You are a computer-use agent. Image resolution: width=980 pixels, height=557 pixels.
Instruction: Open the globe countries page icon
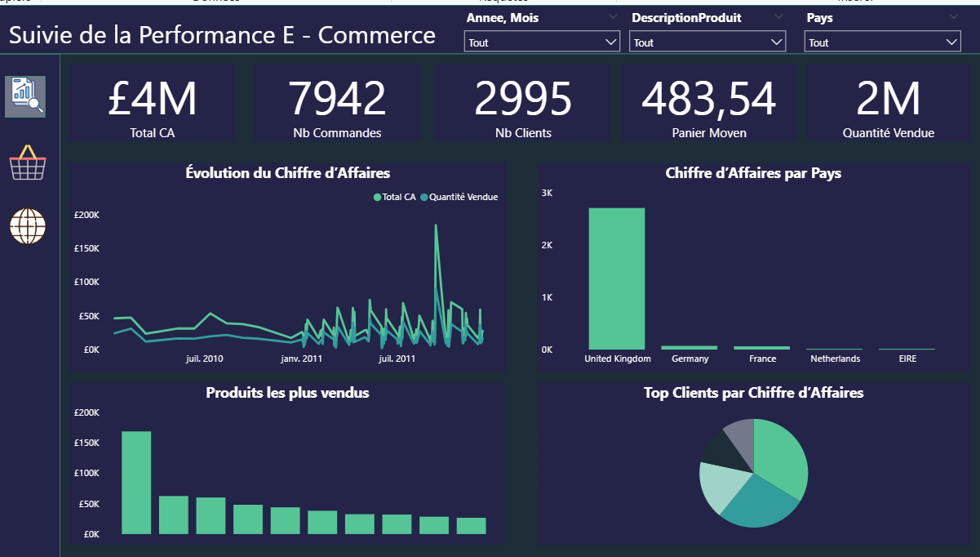click(x=27, y=226)
